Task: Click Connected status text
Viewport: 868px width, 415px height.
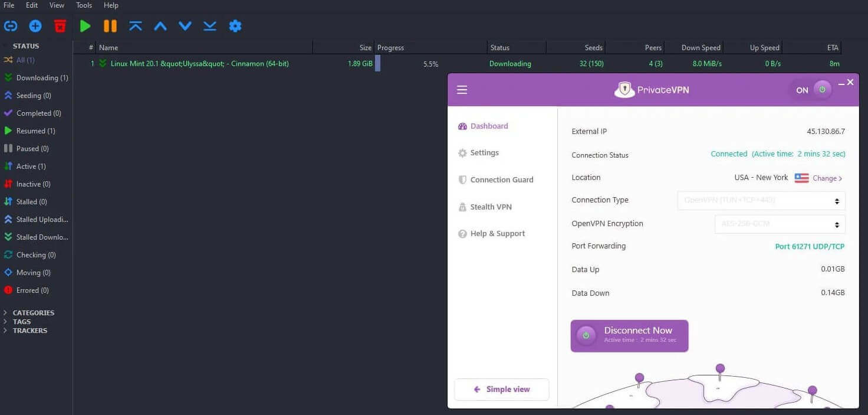Action: coord(729,154)
